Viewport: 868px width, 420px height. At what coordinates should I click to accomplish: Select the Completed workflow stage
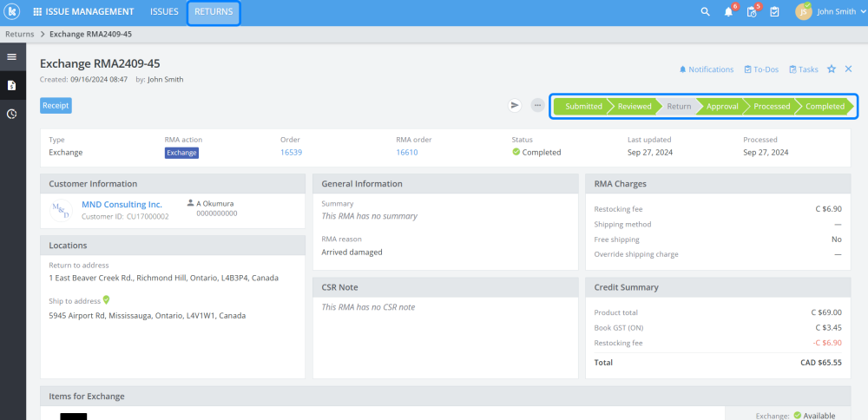click(x=825, y=106)
